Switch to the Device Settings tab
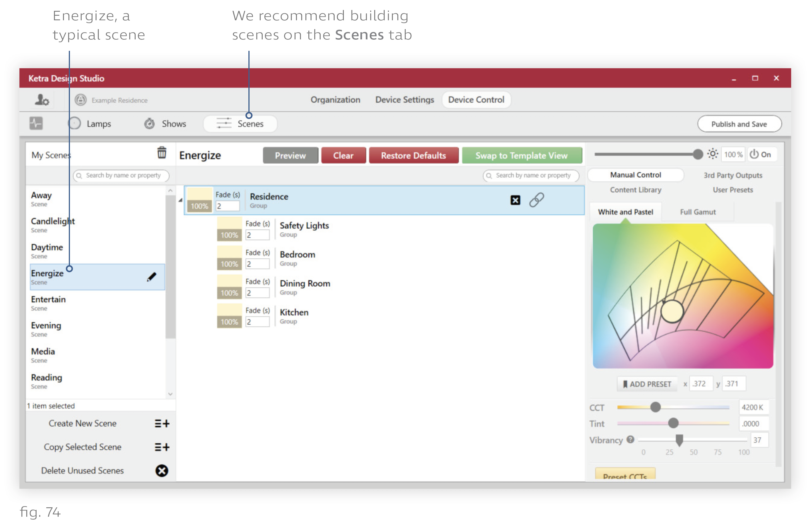Image resolution: width=812 pixels, height=527 pixels. tap(405, 100)
